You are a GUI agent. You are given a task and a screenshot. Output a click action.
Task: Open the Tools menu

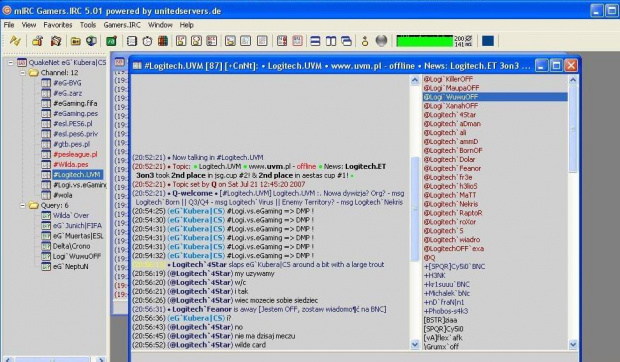88,25
